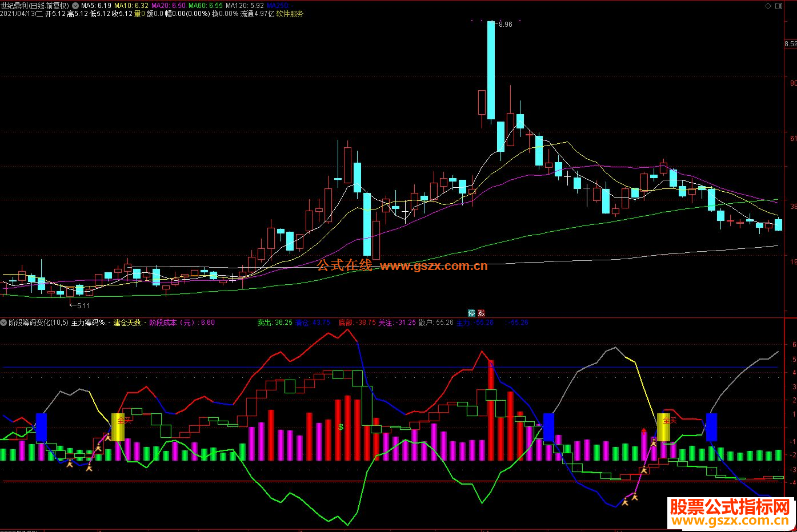The width and height of the screenshot is (797, 532).
Task: Click the first yellow 全买 signal bar
Action: pyautogui.click(x=118, y=427)
